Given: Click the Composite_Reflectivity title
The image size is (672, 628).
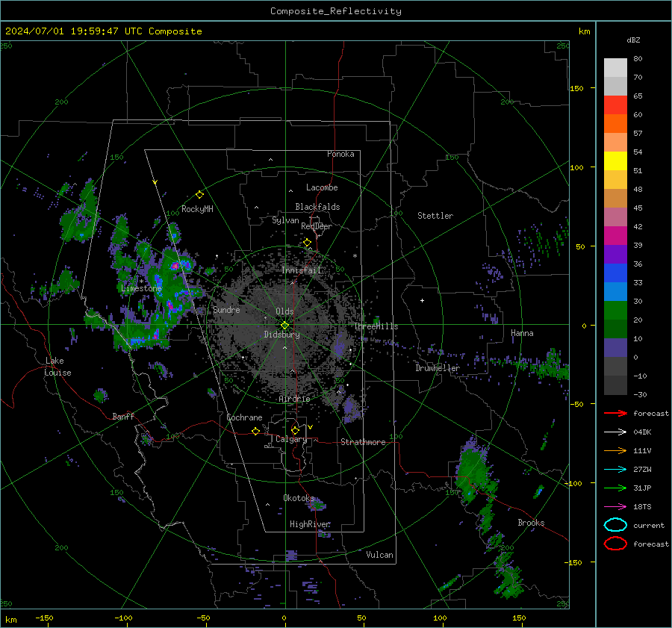Looking at the screenshot, I should click(x=335, y=11).
